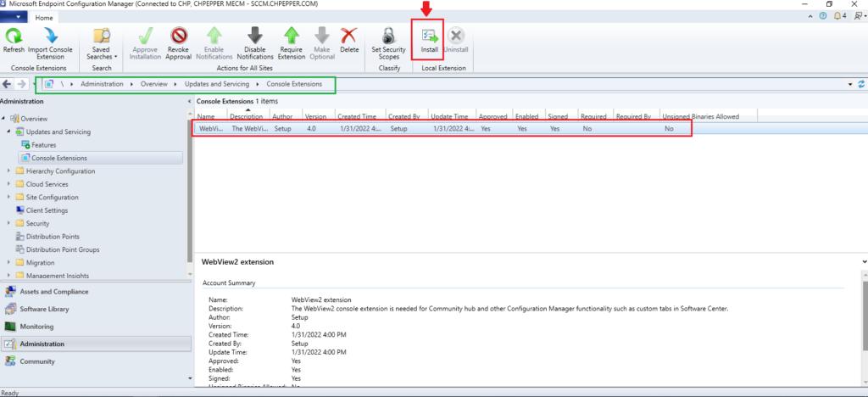Viewport: 868px width, 397px height.
Task: Click the forward navigation arrow
Action: pos(21,84)
